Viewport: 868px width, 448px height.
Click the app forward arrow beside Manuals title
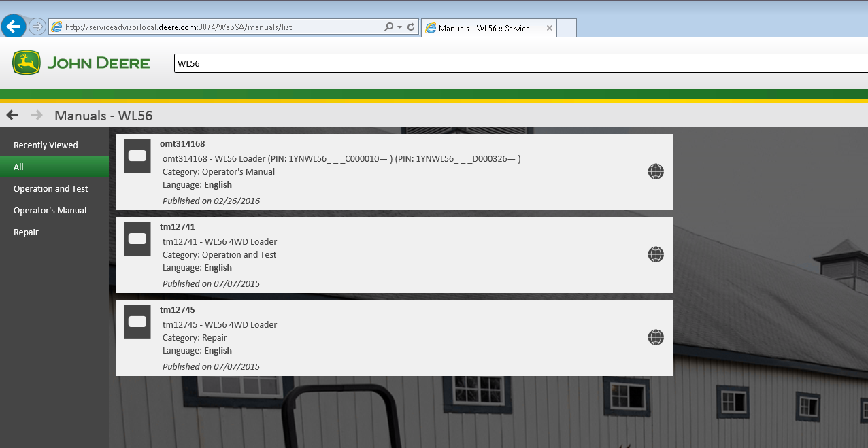pyautogui.click(x=37, y=115)
